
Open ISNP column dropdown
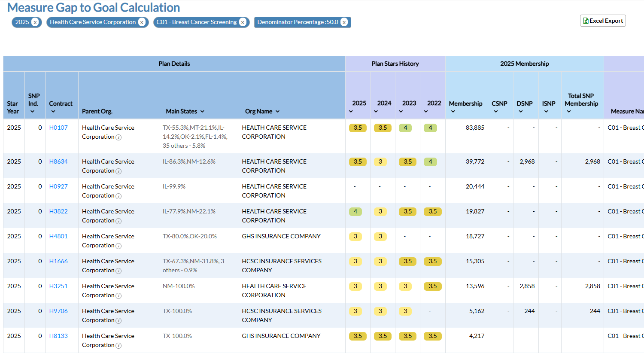coord(546,112)
